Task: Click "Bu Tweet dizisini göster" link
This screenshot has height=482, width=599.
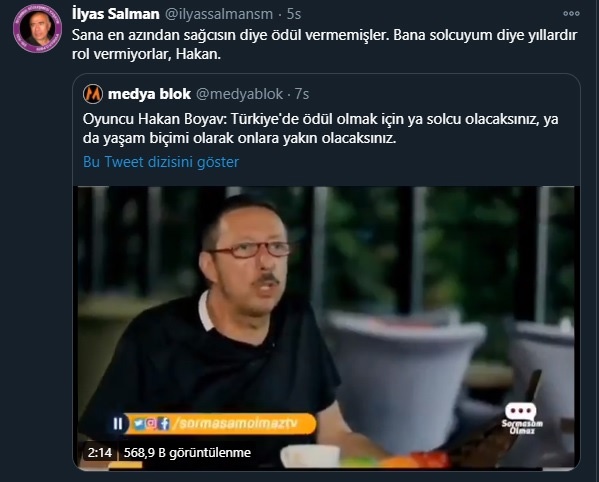Action: (x=161, y=162)
